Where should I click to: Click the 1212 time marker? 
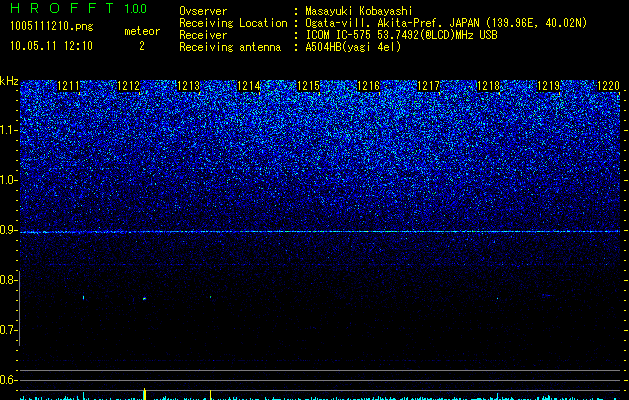[129, 86]
